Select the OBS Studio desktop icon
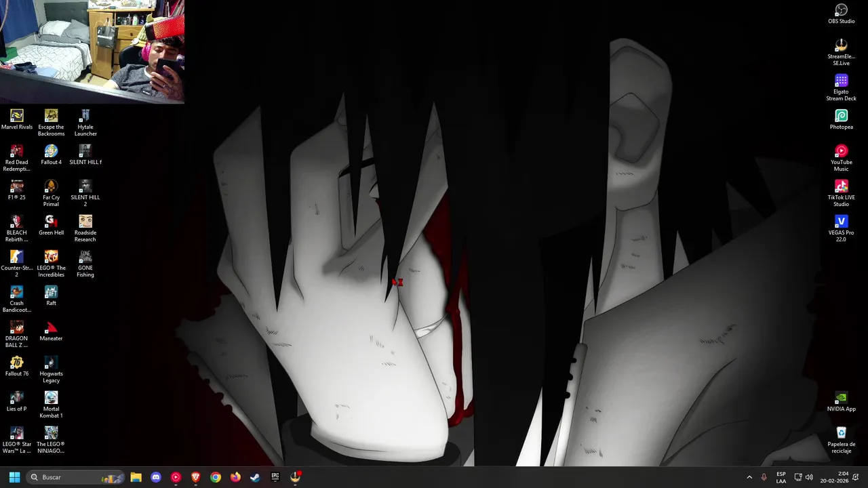The width and height of the screenshot is (868, 488). coord(841,14)
